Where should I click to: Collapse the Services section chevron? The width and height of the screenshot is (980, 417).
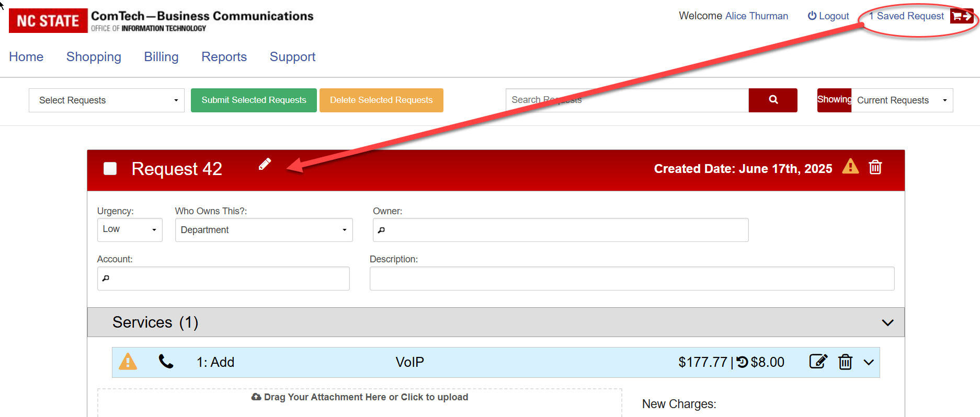pyautogui.click(x=887, y=322)
